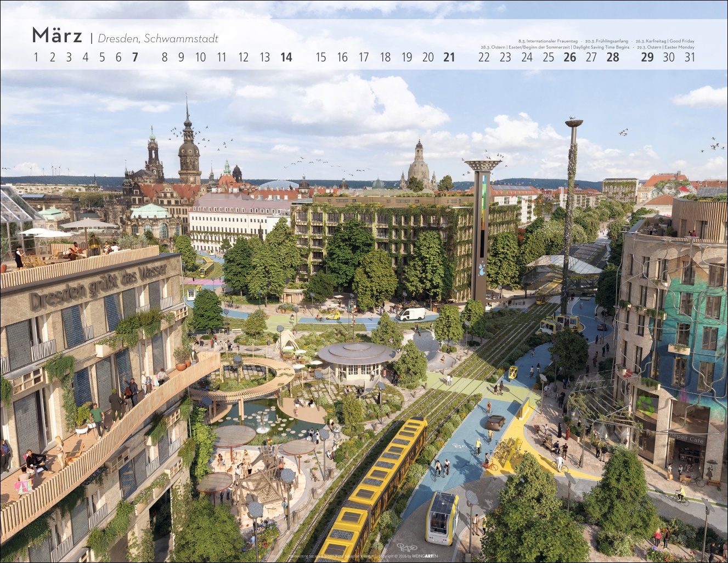Image resolution: width=728 pixels, height=563 pixels.
Task: Click the Internationaler Frauentag holiday note
Action: 548,41
